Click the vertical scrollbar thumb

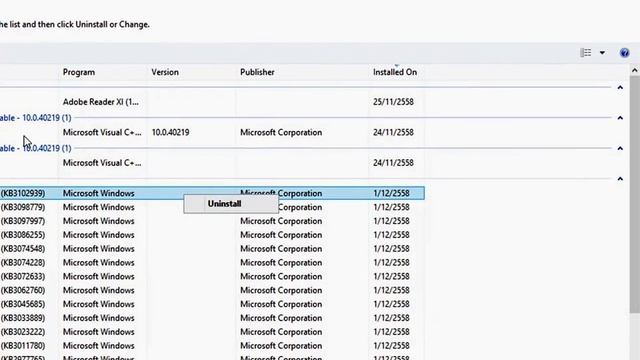click(x=634, y=195)
